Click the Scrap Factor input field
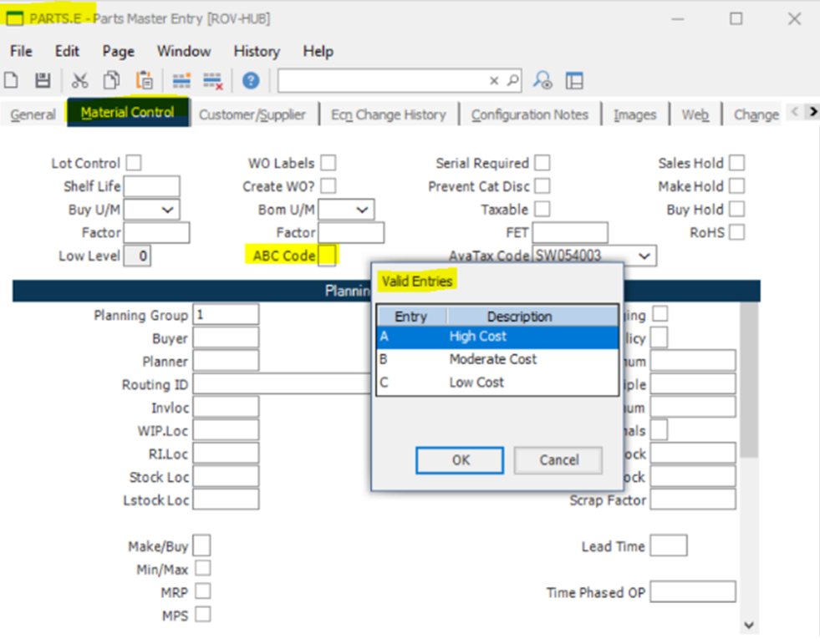This screenshot has height=644, width=820. tap(693, 499)
